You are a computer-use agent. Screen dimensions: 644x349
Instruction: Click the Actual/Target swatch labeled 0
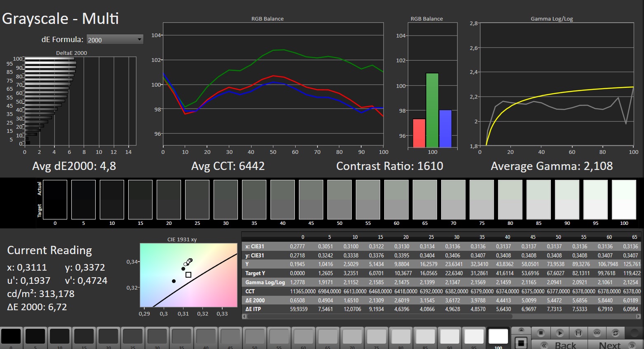[x=55, y=199]
